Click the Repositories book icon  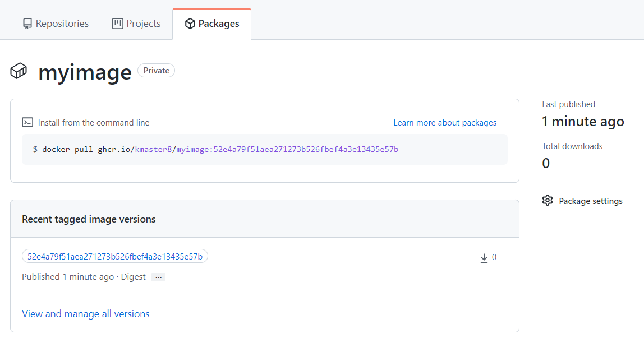[27, 24]
